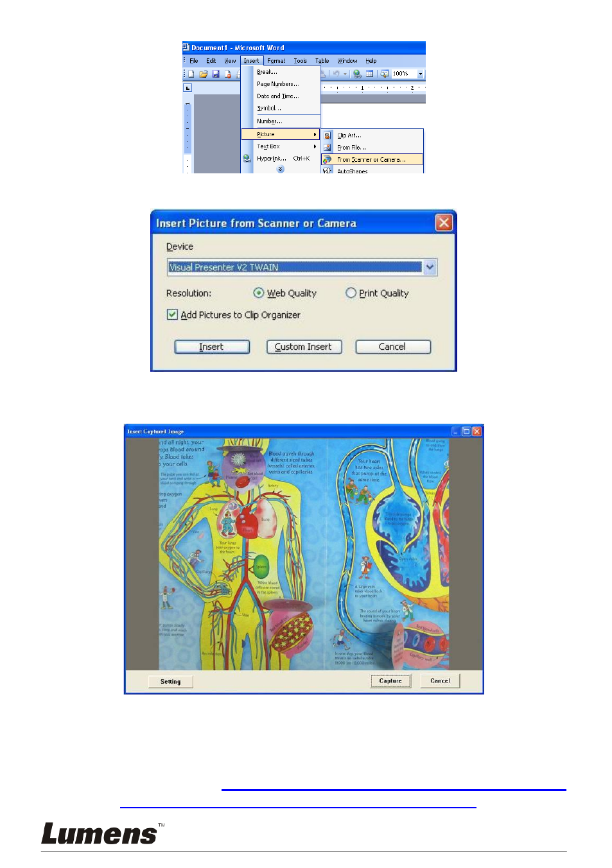Click Cancel in Insert Picture dialog
The image size is (612, 868).
coord(393,347)
